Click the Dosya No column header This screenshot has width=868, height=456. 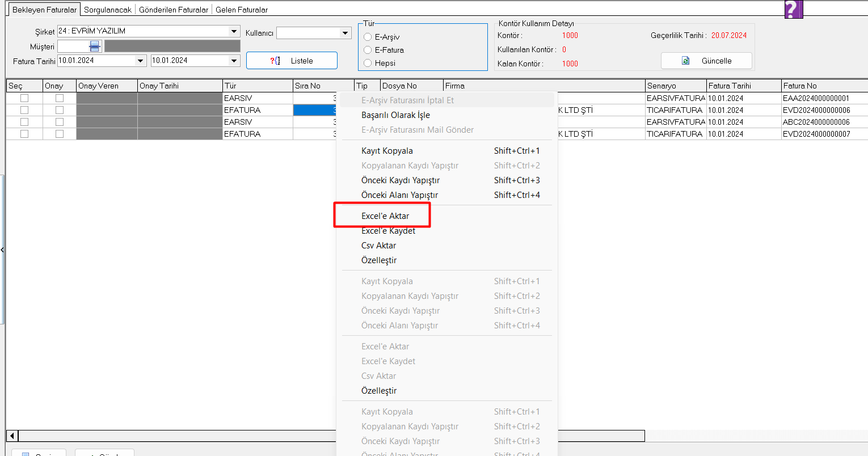pos(411,86)
